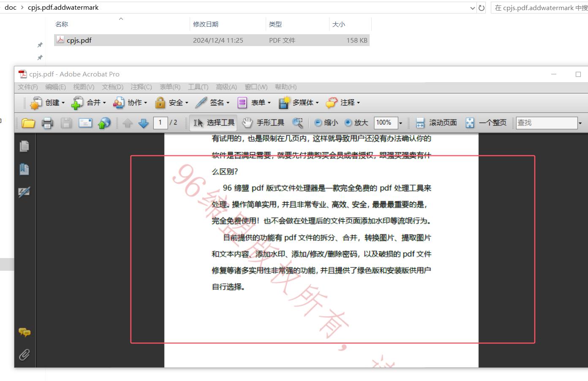588x381 pixels.
Task: Open the Attachments paperclip panel
Action: 24,355
